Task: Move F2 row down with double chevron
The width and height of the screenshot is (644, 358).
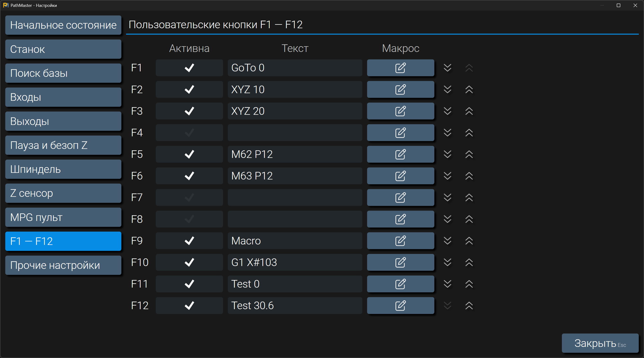Action: coord(447,90)
